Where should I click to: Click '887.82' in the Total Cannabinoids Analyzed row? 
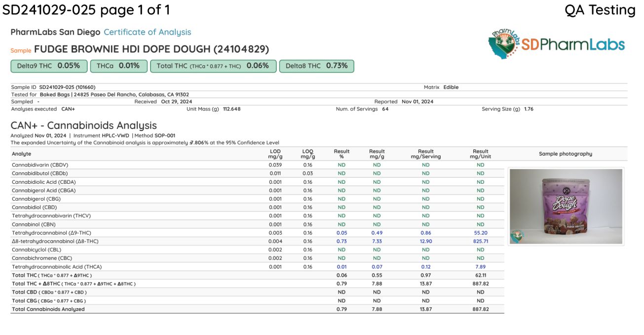point(480,309)
